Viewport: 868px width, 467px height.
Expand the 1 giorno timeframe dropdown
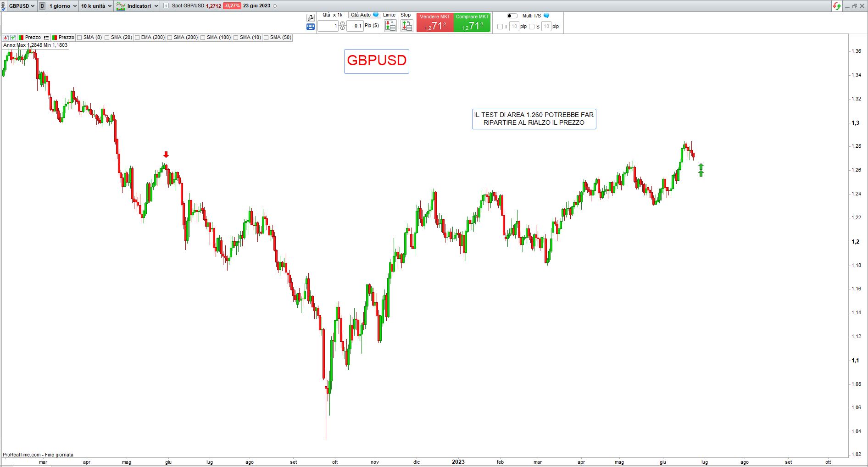63,6
